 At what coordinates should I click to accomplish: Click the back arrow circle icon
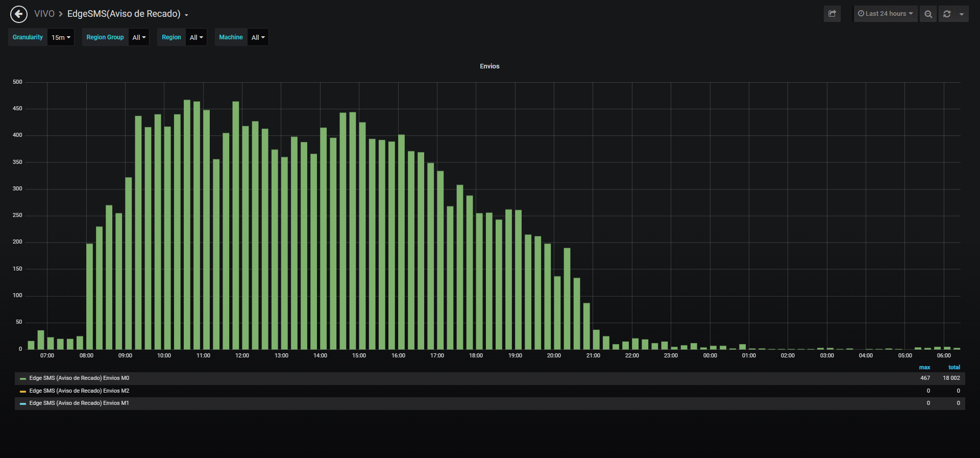click(19, 14)
